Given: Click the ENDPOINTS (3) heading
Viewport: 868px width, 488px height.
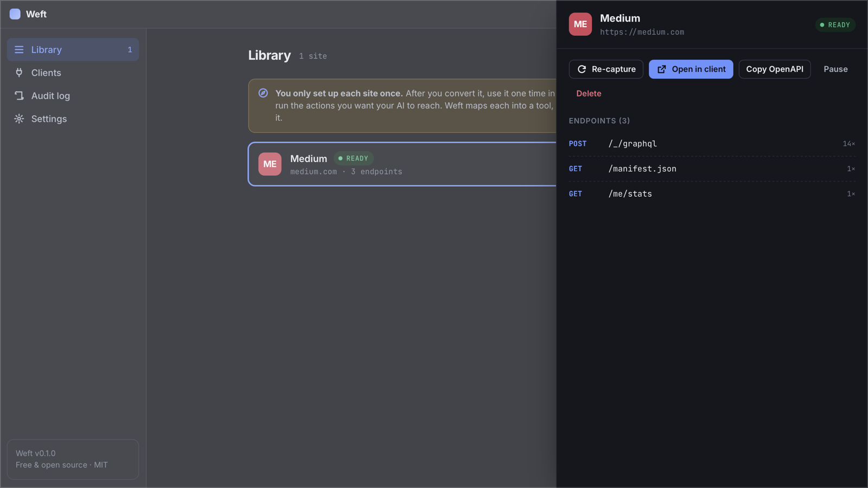Looking at the screenshot, I should pos(599,120).
